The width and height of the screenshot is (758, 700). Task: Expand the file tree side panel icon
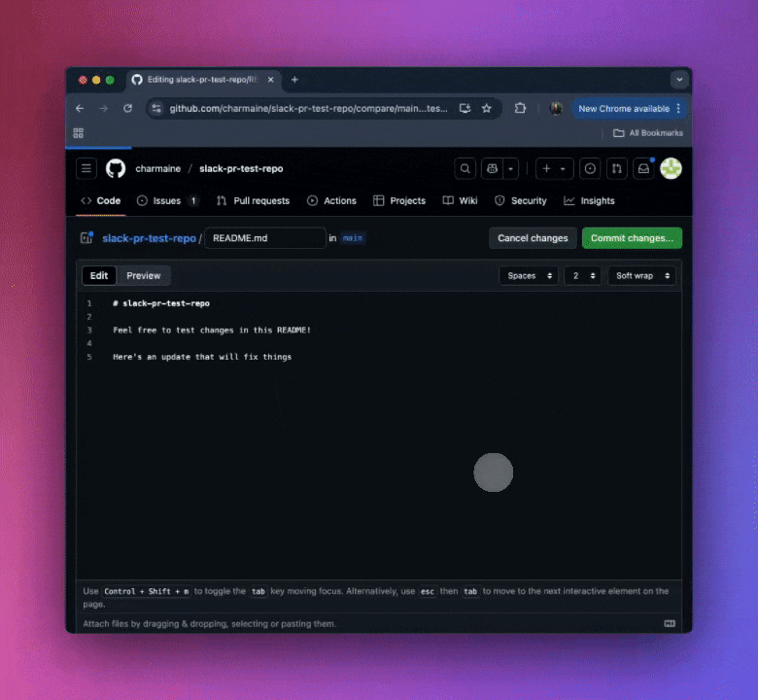86,237
